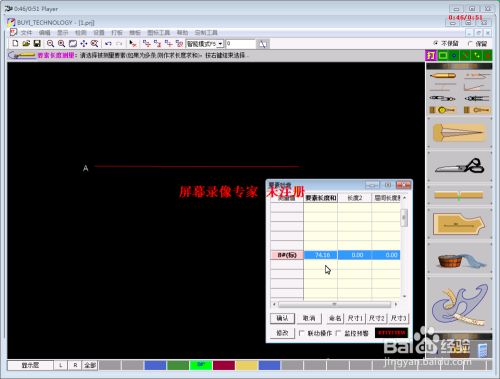
Task: Click the R layer button
Action: pyautogui.click(x=75, y=365)
